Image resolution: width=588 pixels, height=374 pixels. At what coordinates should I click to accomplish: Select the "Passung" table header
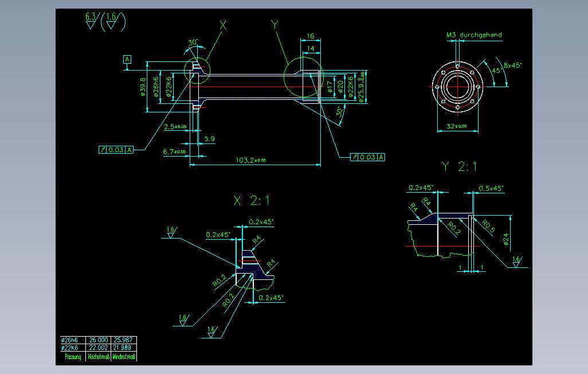(x=73, y=357)
